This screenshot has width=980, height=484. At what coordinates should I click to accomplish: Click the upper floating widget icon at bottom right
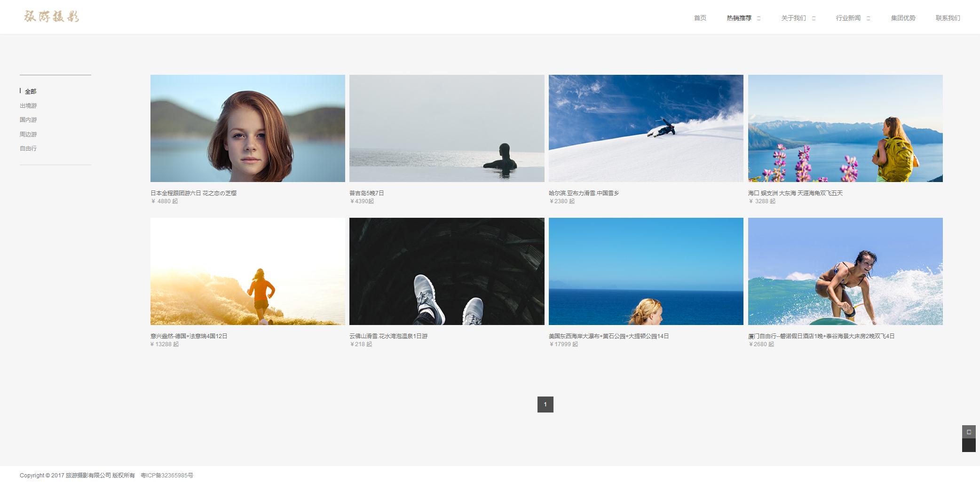coord(968,432)
